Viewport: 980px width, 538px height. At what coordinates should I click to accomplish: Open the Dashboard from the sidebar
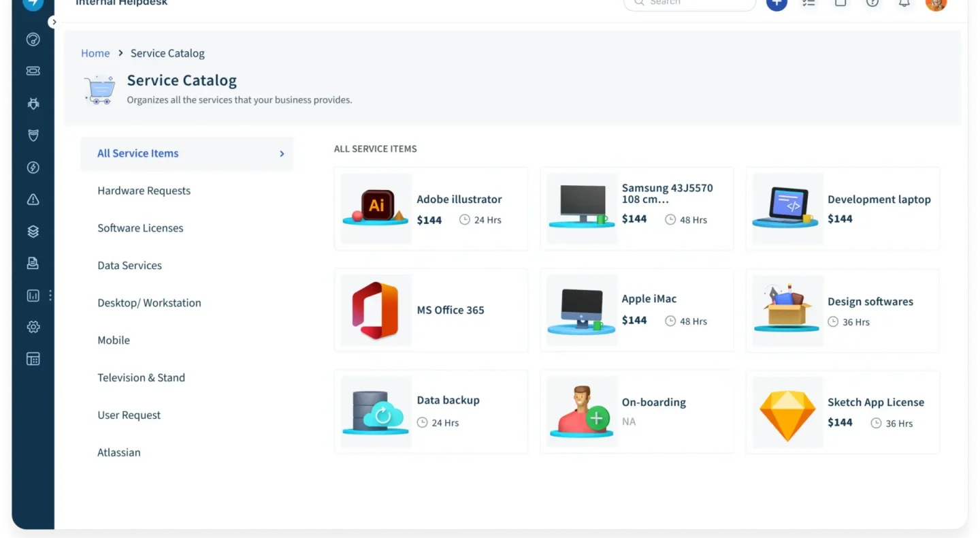pos(33,39)
